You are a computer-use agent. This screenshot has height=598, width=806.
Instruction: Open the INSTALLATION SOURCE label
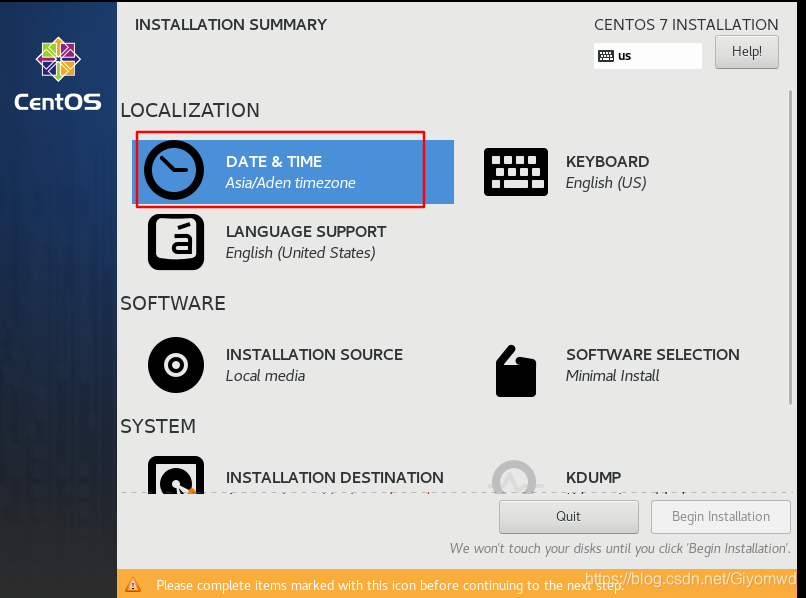[x=314, y=354]
